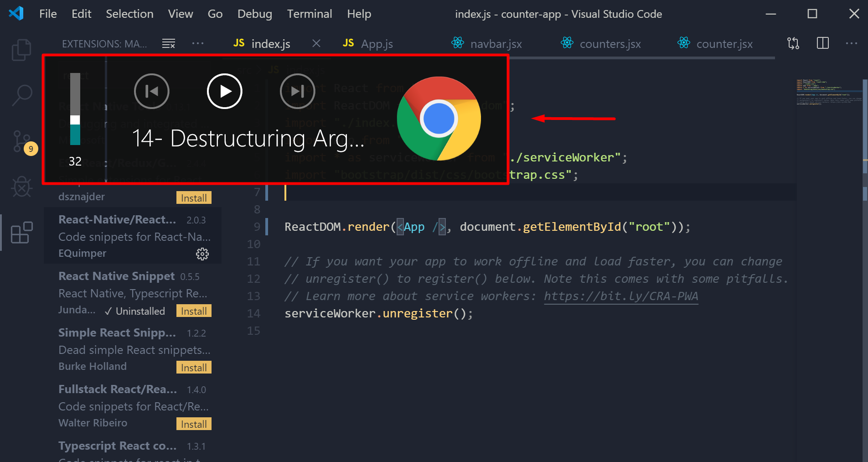Click the ReactDOM.render code on line 9
This screenshot has width=868, height=462.
coord(487,227)
